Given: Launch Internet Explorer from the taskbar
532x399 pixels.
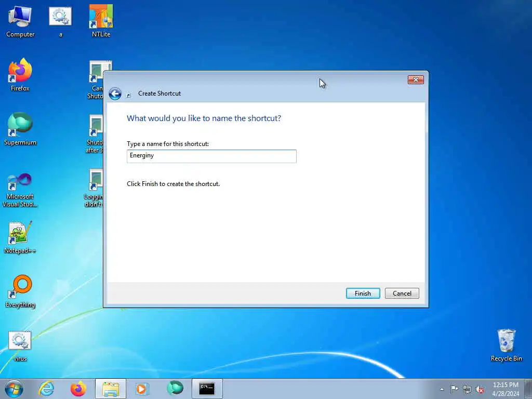Looking at the screenshot, I should (x=46, y=389).
